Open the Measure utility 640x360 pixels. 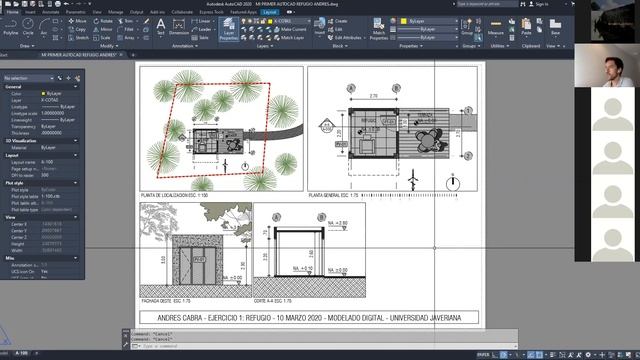496,27
